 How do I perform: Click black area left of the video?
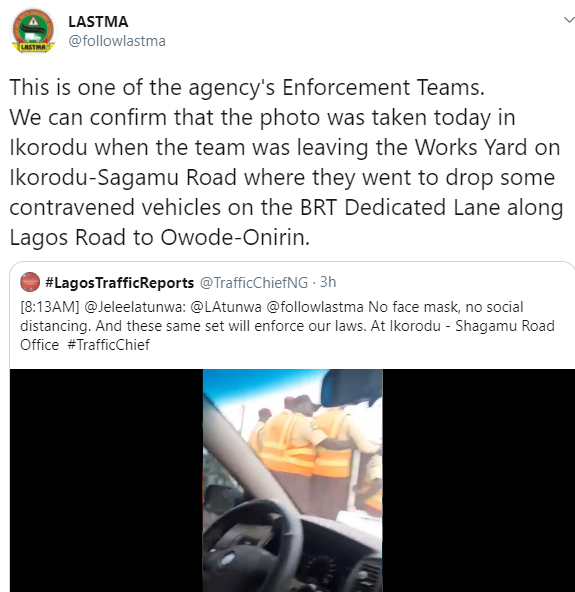click(x=106, y=480)
